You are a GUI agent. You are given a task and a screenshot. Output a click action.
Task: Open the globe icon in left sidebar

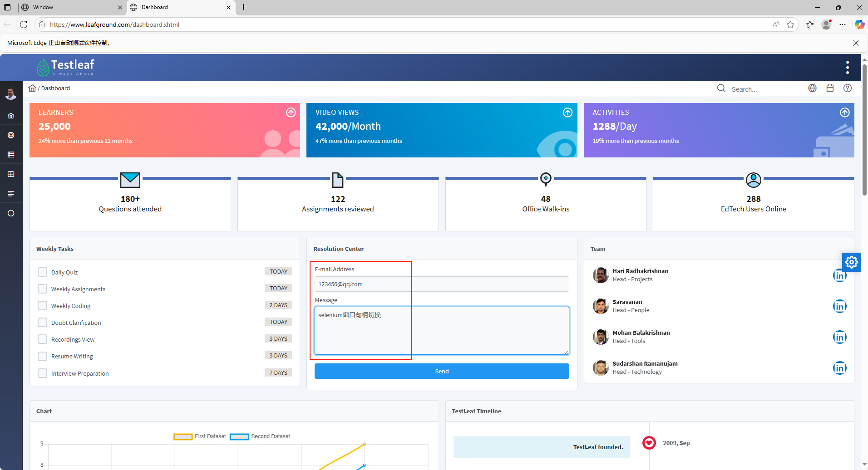11,135
